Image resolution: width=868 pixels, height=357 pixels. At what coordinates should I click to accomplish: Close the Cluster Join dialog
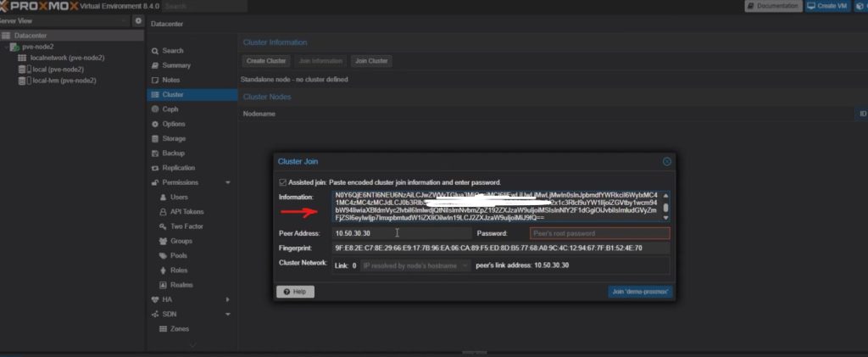pos(667,162)
